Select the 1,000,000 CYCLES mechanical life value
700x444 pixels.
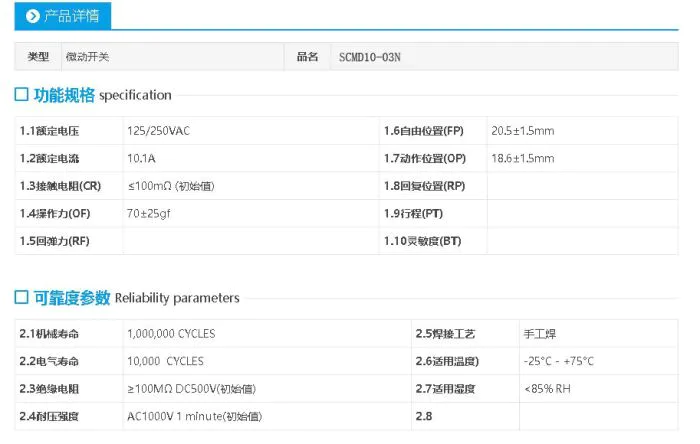click(171, 334)
